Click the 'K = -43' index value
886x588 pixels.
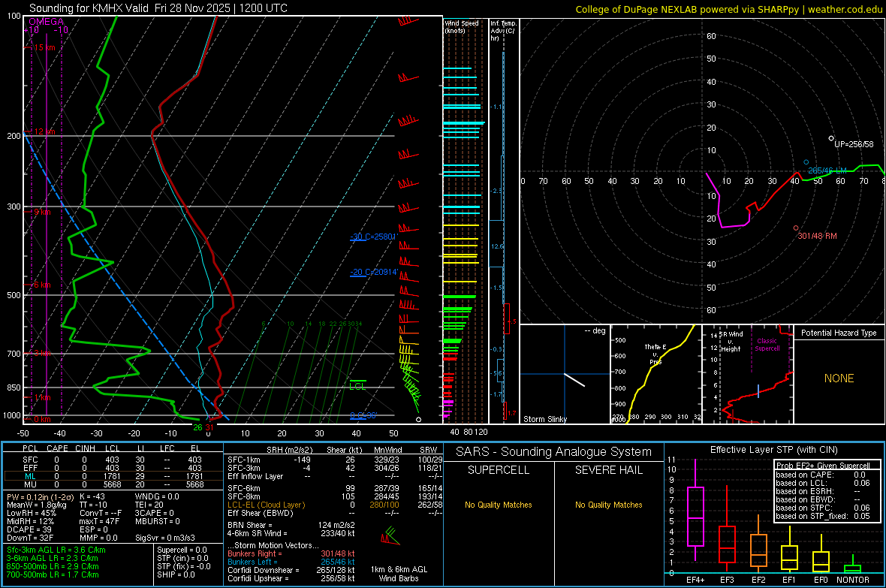(92, 496)
